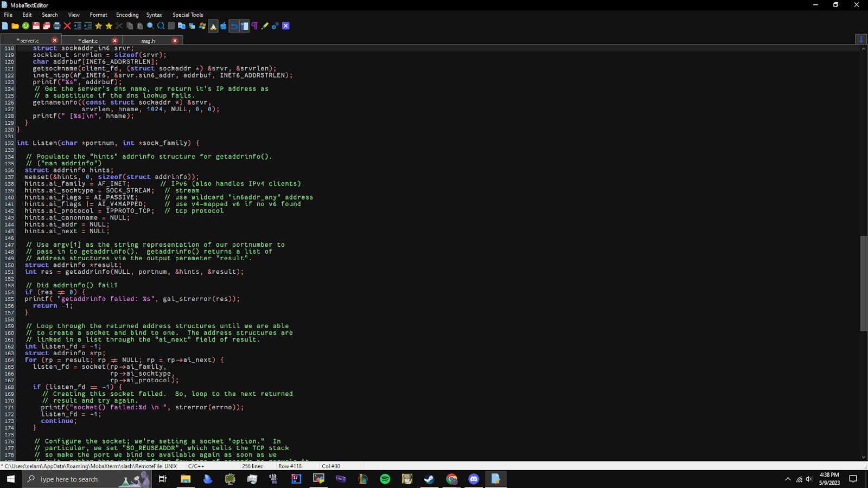Click the scrollbar up arrow in the editor
The height and width of the screenshot is (488, 868).
863,49
